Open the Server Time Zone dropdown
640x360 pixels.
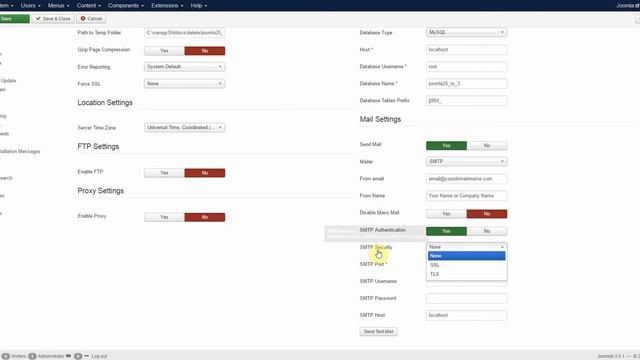point(184,128)
